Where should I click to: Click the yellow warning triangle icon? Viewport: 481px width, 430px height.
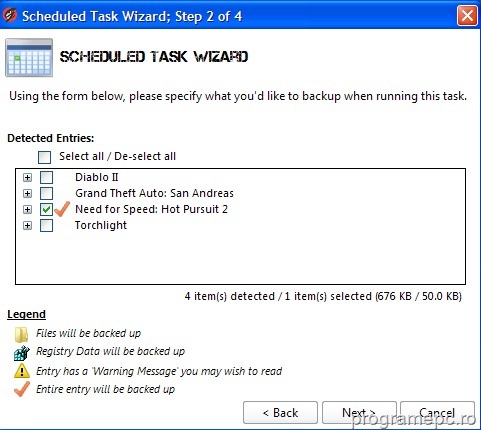click(22, 371)
